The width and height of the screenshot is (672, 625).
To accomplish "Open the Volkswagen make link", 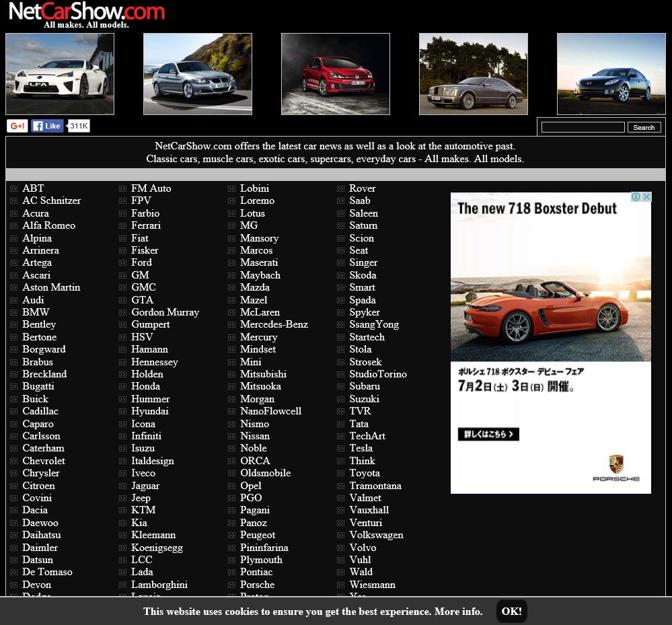I will pyautogui.click(x=377, y=535).
